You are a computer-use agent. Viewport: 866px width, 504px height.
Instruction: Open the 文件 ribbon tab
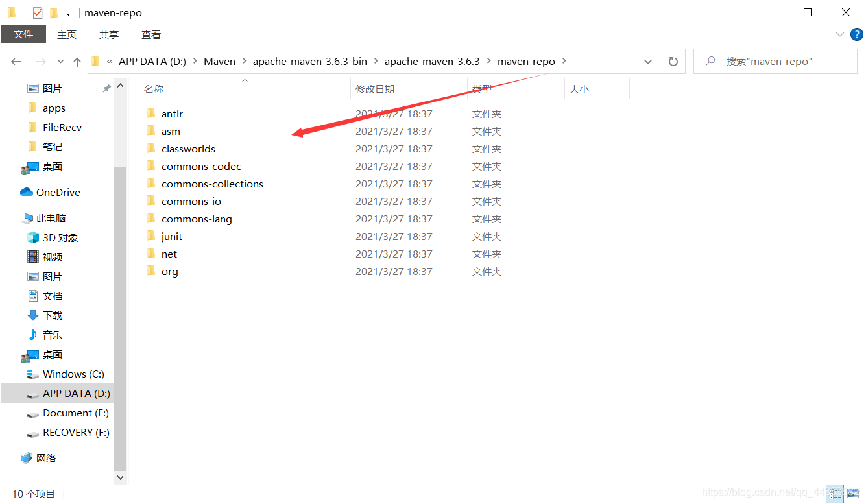tap(23, 34)
